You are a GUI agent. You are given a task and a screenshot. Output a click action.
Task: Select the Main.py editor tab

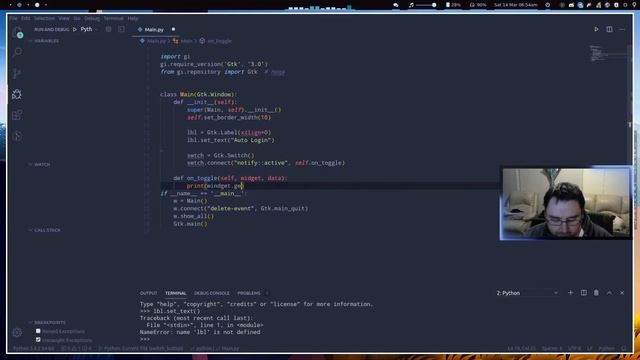point(154,29)
